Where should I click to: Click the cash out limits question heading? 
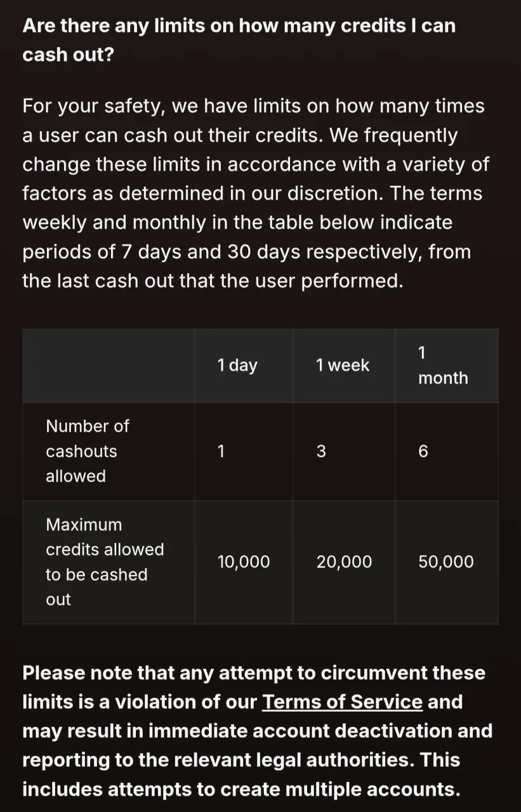tap(239, 40)
